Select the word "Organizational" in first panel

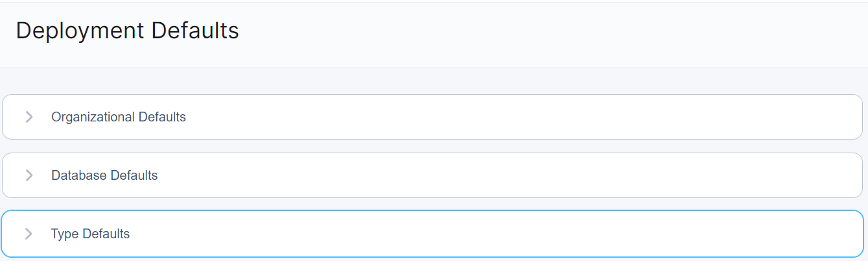(x=93, y=117)
